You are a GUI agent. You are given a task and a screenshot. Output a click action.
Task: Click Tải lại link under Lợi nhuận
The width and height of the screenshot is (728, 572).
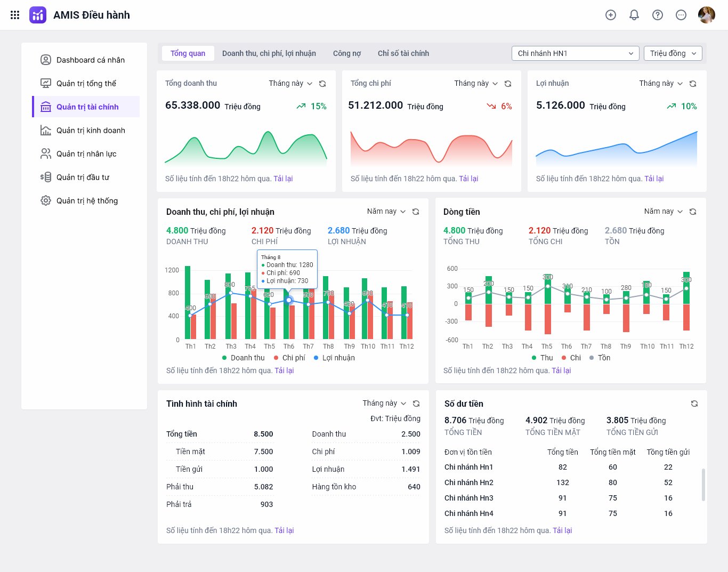tap(654, 179)
